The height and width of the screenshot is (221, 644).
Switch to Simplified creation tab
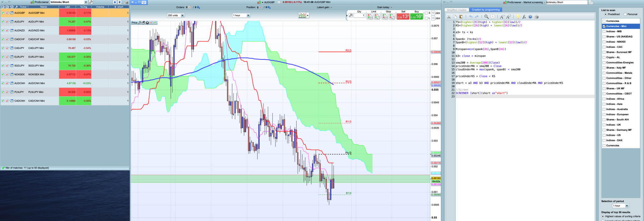point(457,10)
